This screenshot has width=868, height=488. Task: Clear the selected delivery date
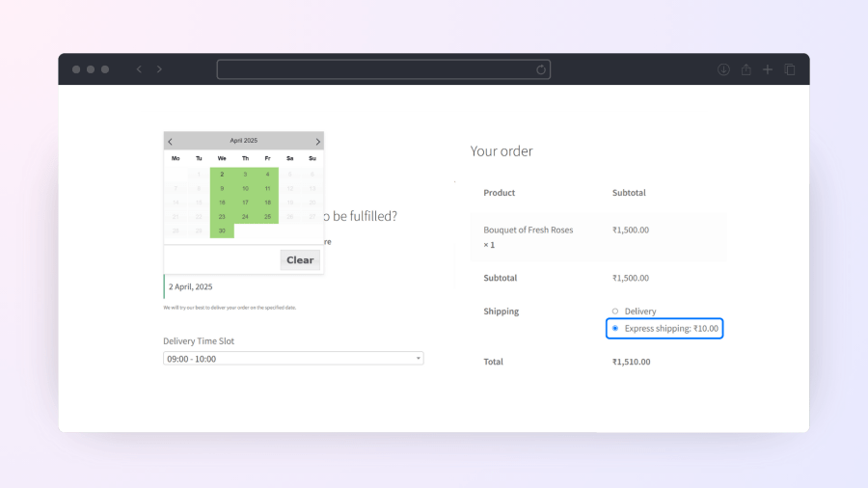[300, 260]
